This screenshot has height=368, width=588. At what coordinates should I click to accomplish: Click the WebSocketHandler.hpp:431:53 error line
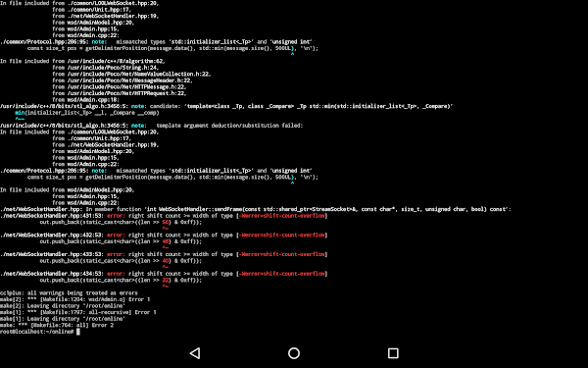(x=164, y=216)
